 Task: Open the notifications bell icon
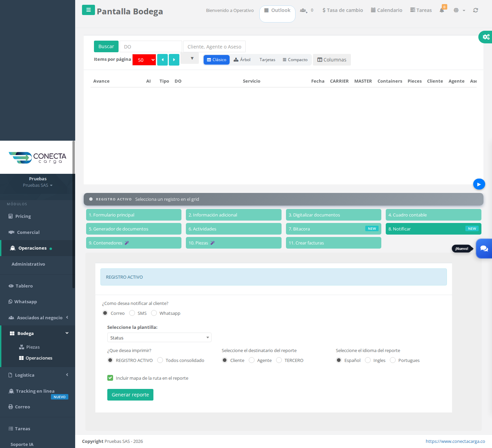pyautogui.click(x=442, y=10)
